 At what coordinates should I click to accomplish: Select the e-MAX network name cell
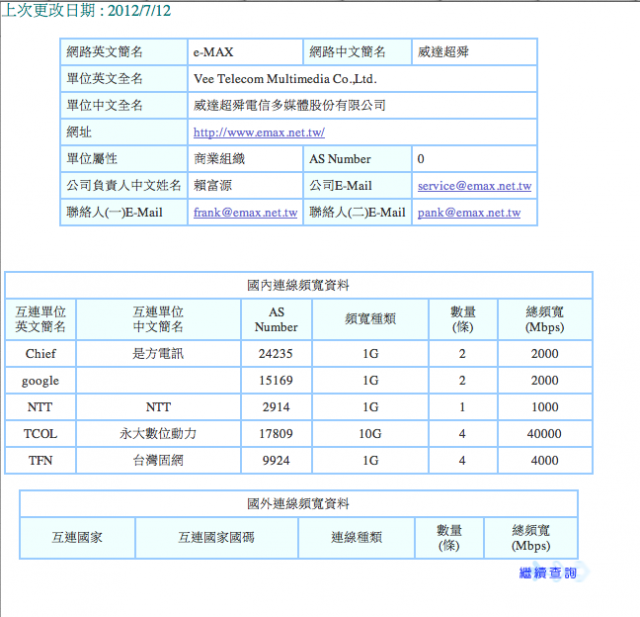click(x=245, y=52)
